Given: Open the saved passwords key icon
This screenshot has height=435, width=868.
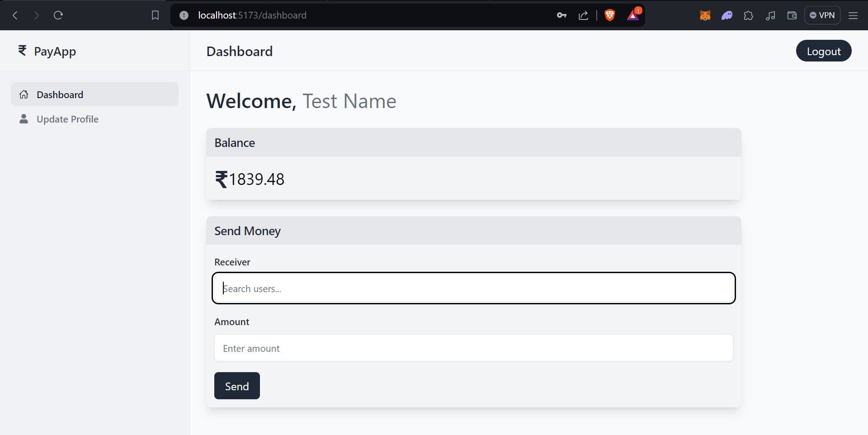Looking at the screenshot, I should pyautogui.click(x=561, y=15).
